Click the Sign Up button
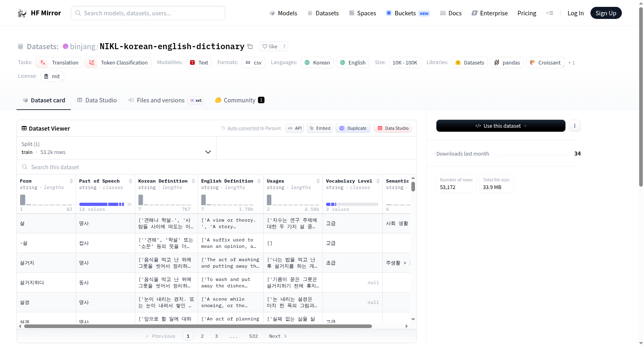Screen dimensions: 644x347 606,13
